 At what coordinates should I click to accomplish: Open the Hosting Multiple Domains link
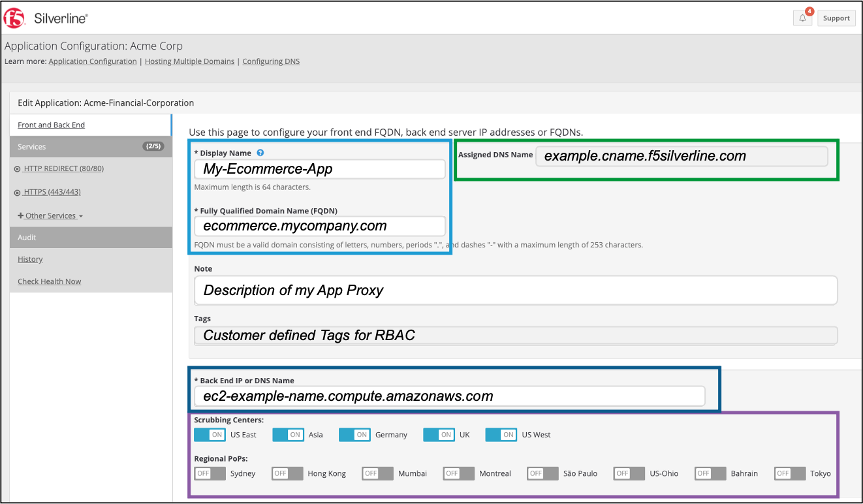(189, 61)
